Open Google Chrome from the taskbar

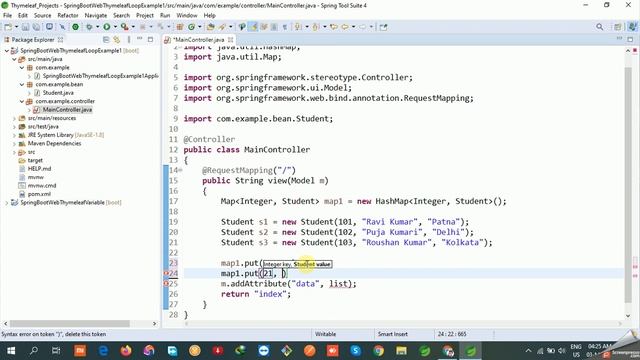tap(378, 351)
